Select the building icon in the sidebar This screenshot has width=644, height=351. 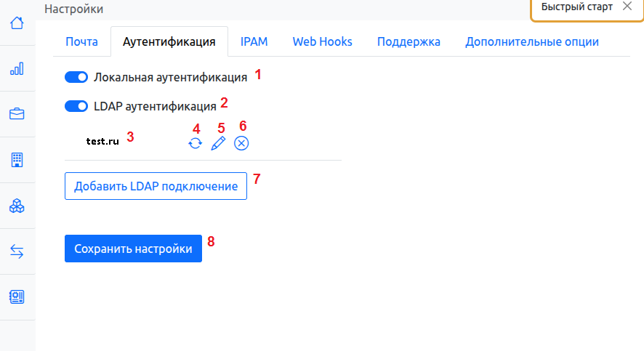17,160
